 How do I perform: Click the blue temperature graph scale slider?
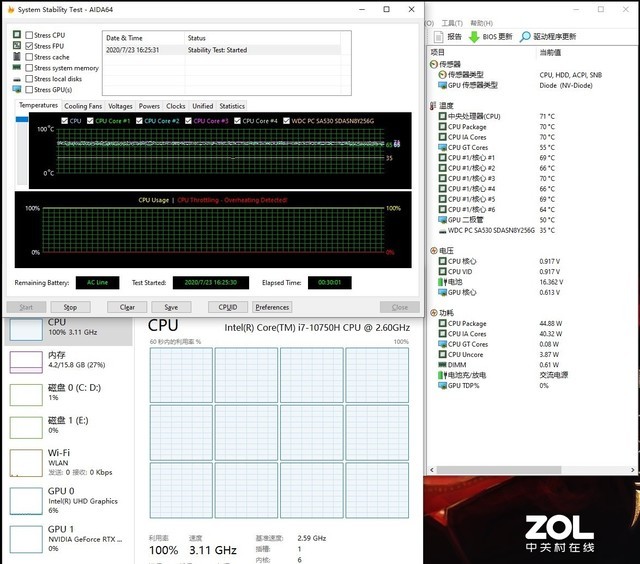[x=22, y=121]
